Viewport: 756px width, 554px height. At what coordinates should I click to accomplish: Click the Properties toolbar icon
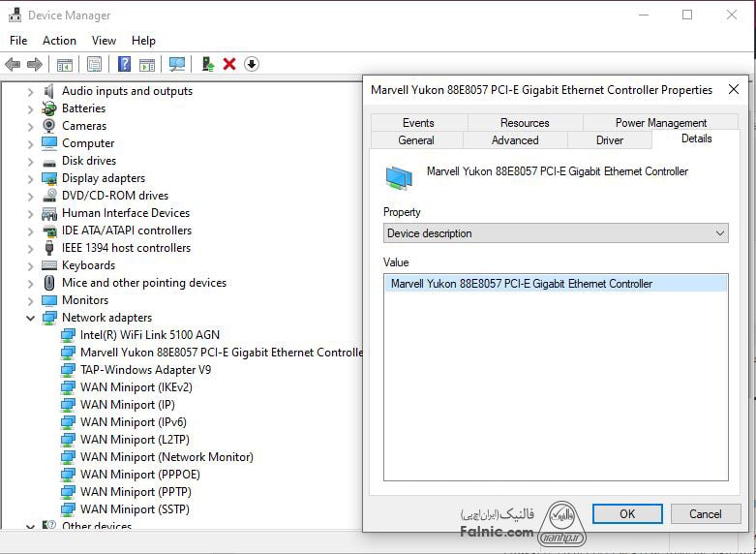point(94,64)
